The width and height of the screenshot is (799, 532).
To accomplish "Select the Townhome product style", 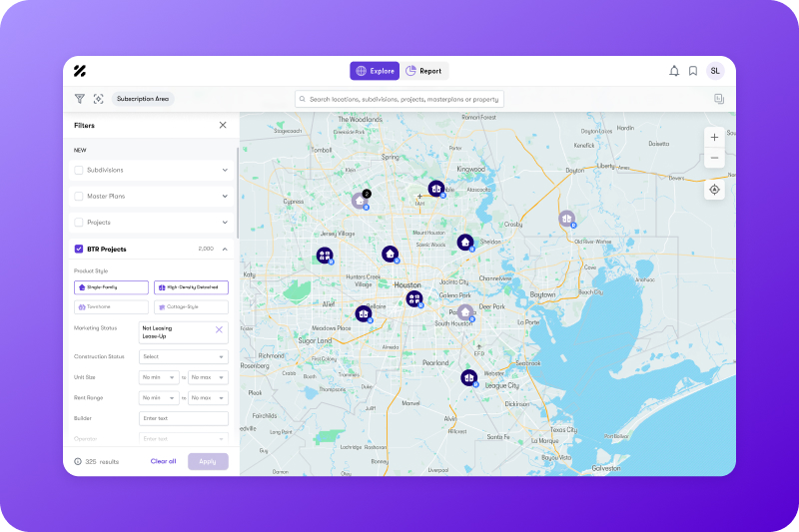I will pyautogui.click(x=111, y=306).
